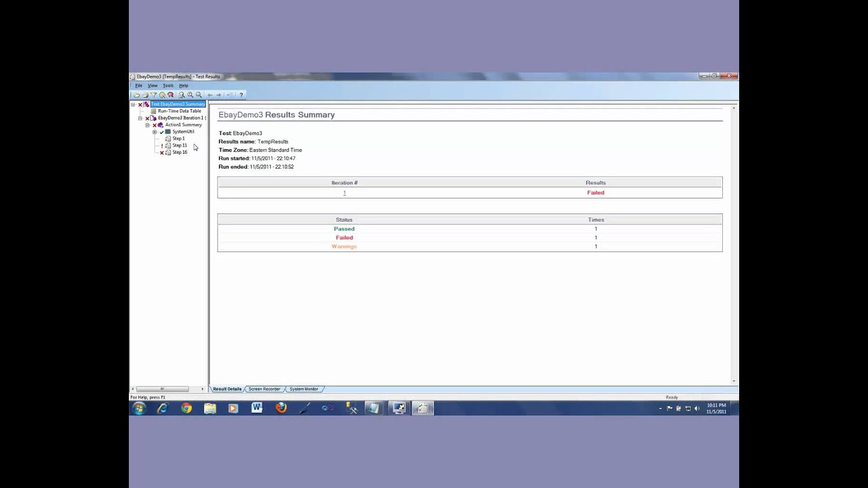Open Firefox from the taskbar
The image size is (868, 488).
coord(281,408)
